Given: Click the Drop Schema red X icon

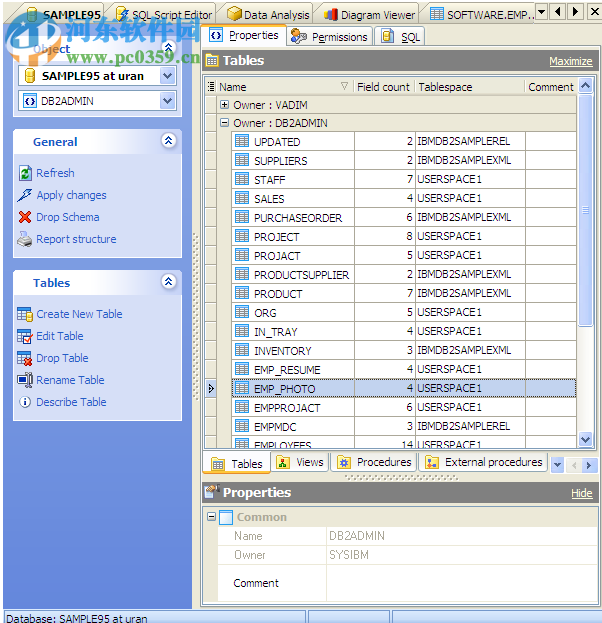Looking at the screenshot, I should 25,217.
